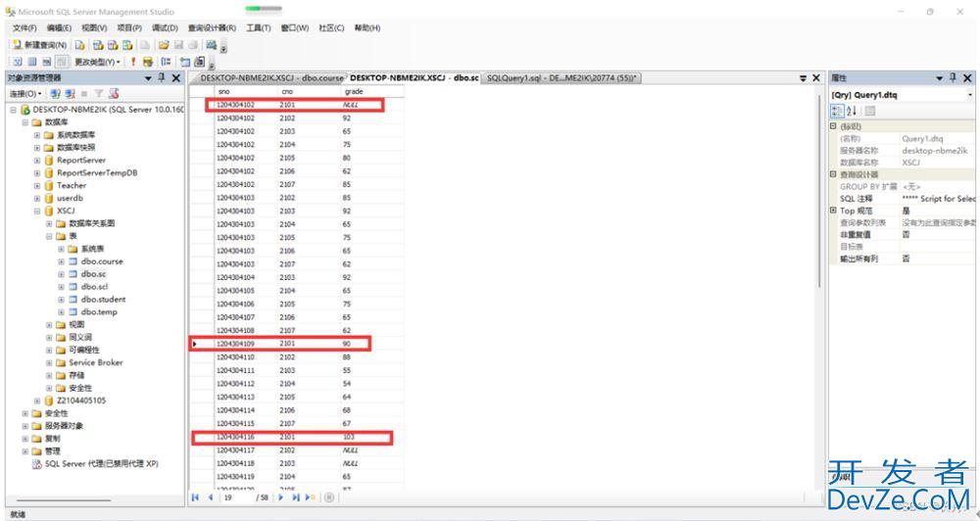Viewport: 980px width, 521px height.
Task: Close the active document tab with X
Action: [x=815, y=78]
